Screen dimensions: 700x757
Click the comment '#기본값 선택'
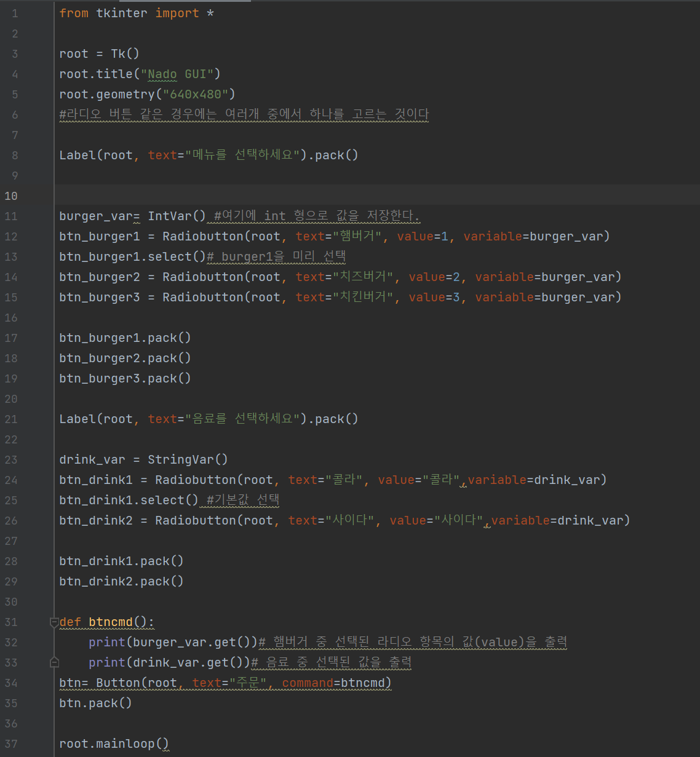[x=243, y=500]
